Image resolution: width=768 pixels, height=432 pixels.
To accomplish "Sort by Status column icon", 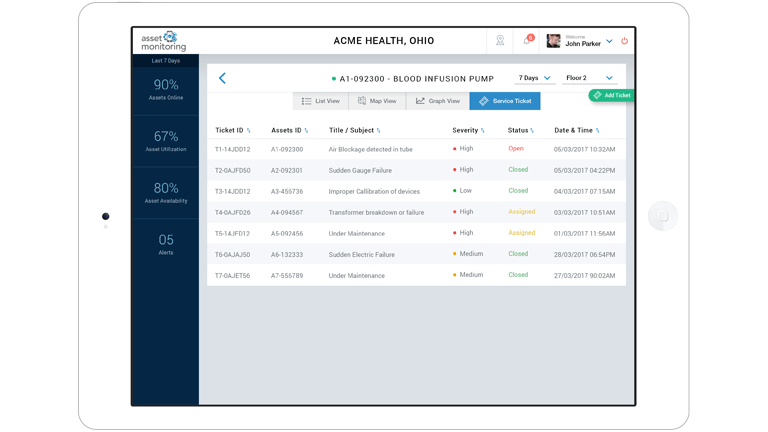I will tap(532, 131).
